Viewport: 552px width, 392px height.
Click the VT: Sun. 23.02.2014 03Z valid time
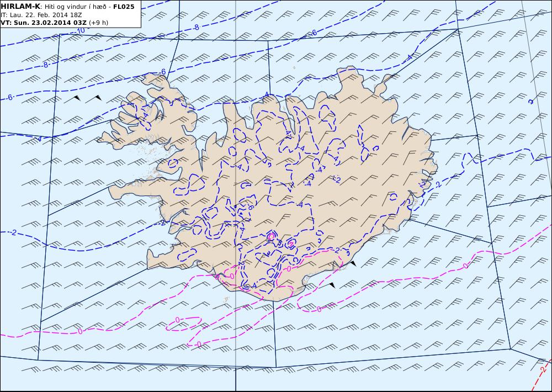tap(44, 23)
